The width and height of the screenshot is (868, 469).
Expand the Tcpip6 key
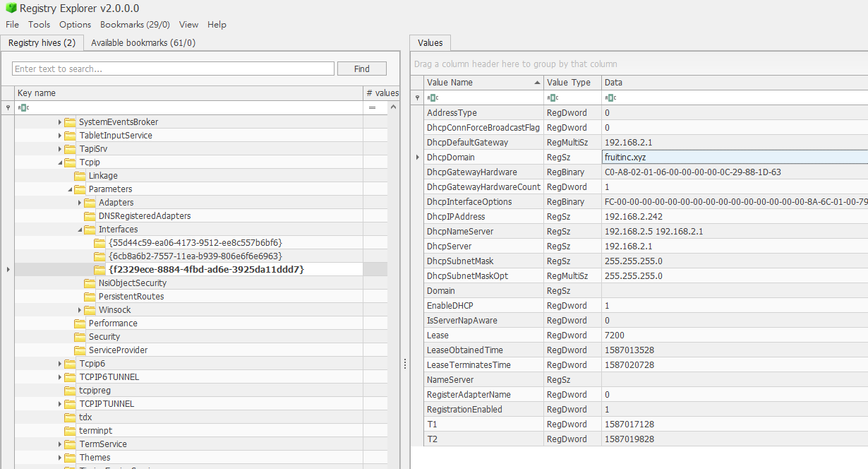tap(60, 364)
